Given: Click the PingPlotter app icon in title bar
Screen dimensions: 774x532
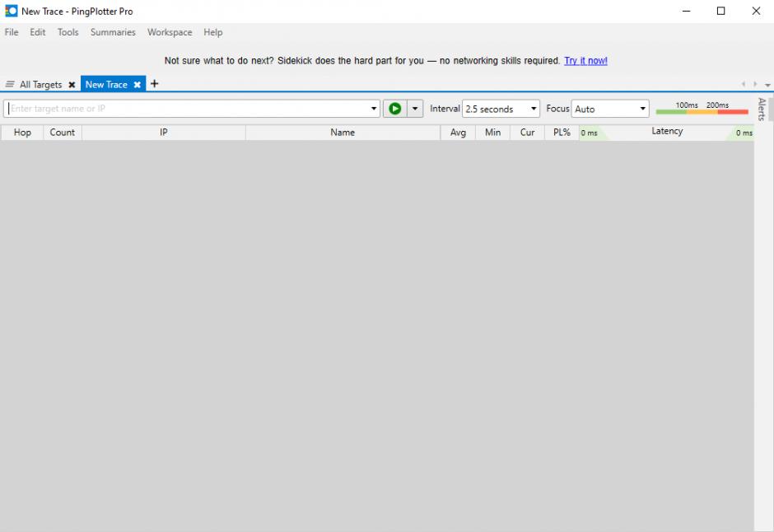Looking at the screenshot, I should [11, 12].
